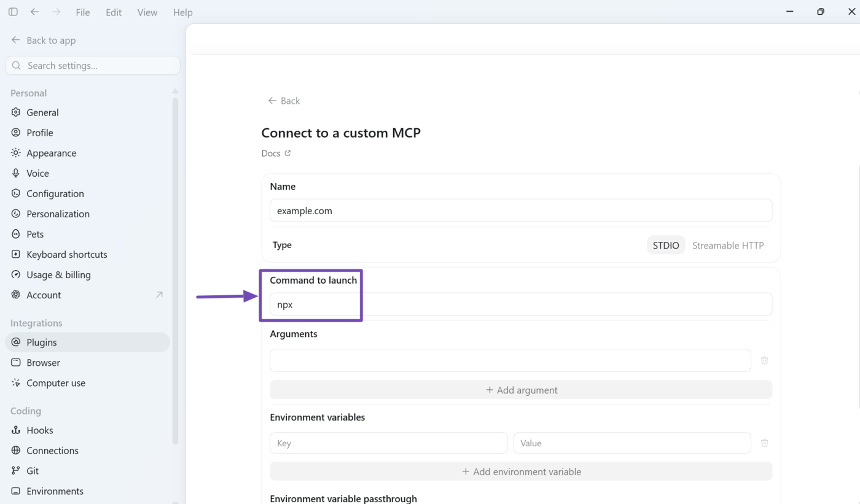
Task: Click the Hooks anchor icon
Action: (x=16, y=430)
